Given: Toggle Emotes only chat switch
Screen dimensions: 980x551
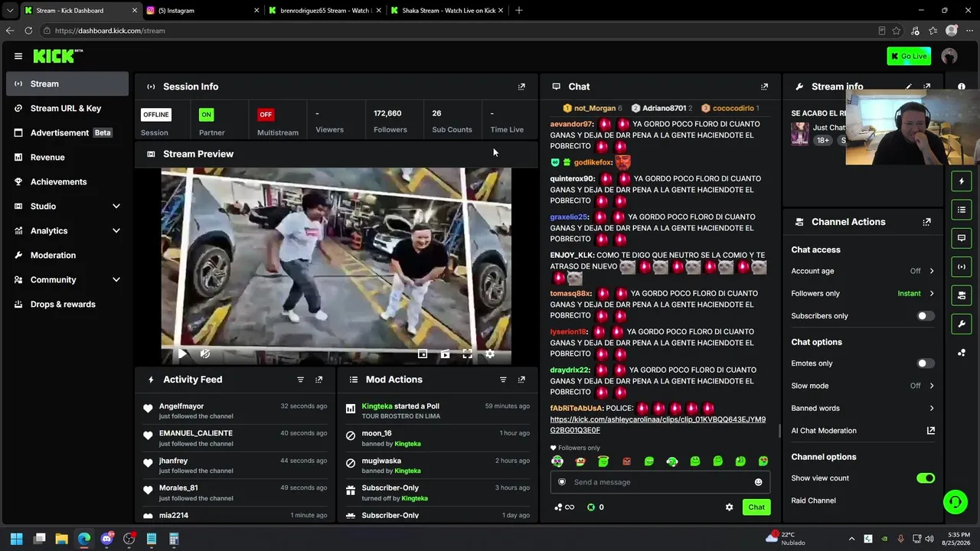Looking at the screenshot, I should pyautogui.click(x=926, y=364).
